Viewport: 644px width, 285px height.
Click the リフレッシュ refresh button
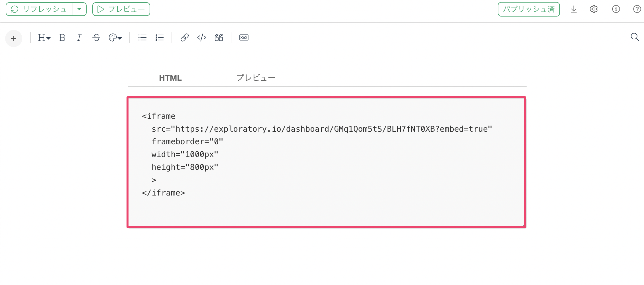(39, 9)
